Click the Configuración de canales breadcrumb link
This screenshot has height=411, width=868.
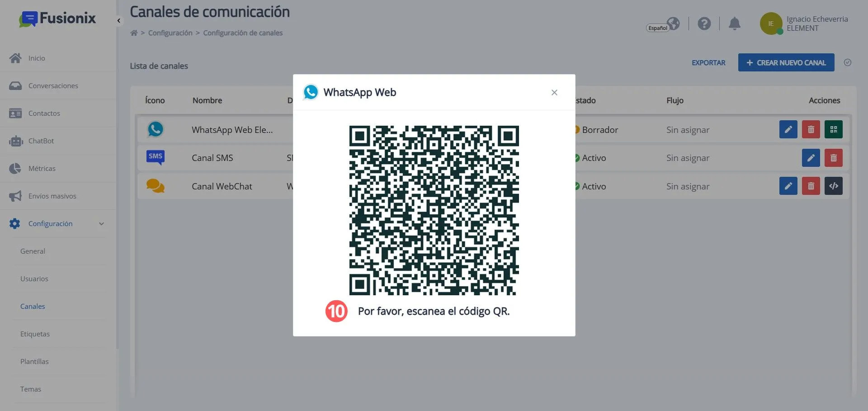(x=243, y=33)
